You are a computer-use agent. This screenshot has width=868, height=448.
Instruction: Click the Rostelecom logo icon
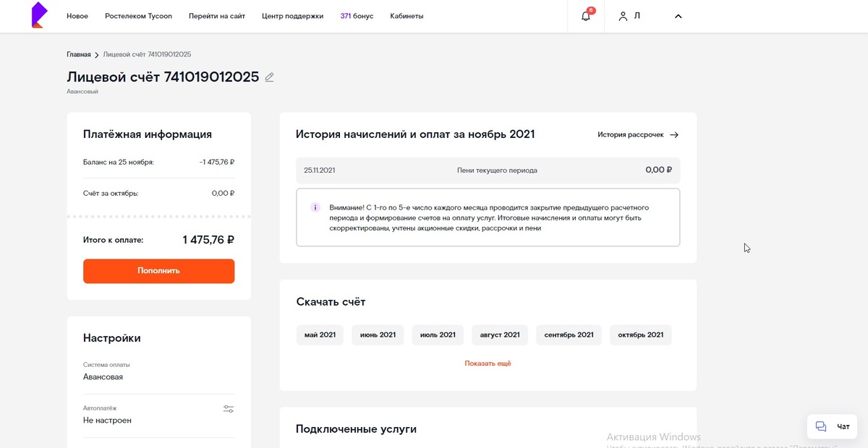tap(38, 15)
